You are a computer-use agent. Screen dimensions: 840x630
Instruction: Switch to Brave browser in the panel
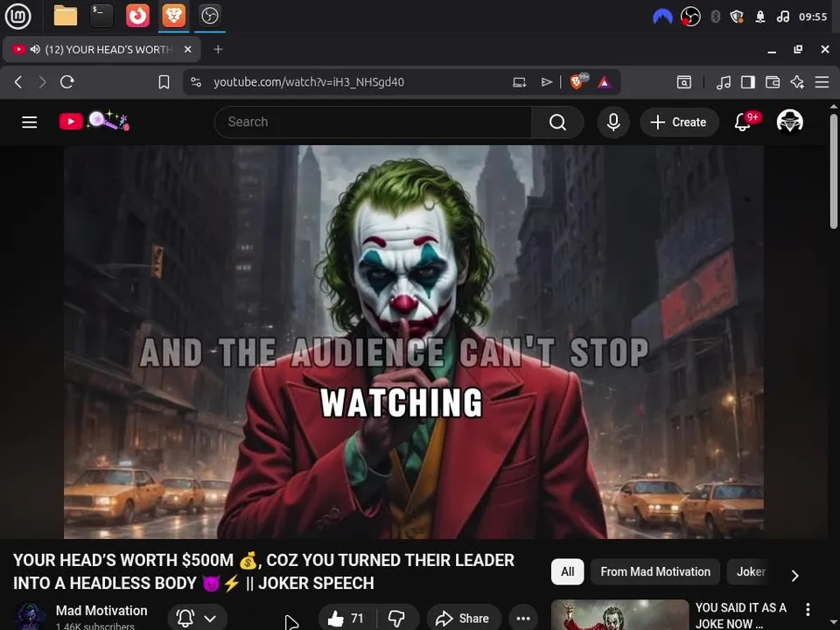pyautogui.click(x=173, y=16)
